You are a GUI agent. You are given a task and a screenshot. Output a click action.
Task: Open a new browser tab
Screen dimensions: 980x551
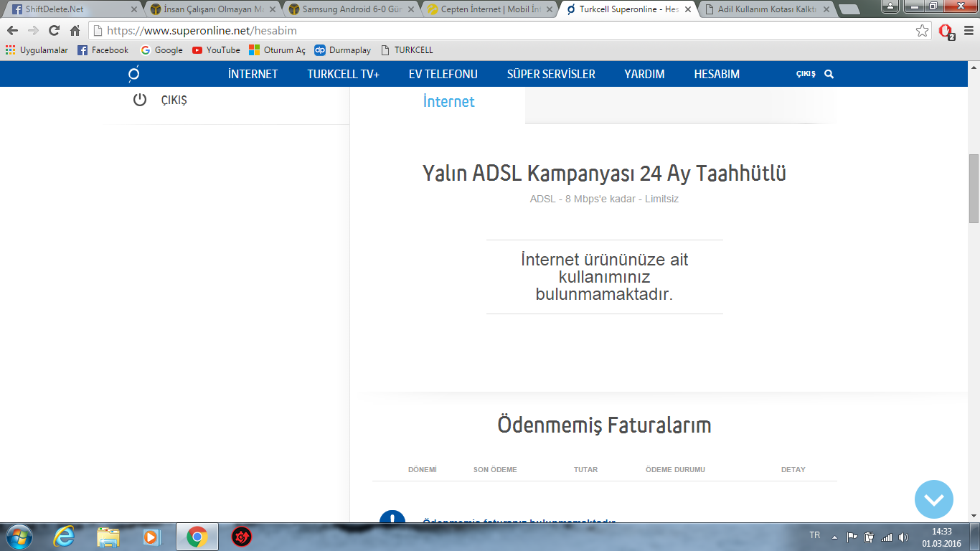[850, 10]
